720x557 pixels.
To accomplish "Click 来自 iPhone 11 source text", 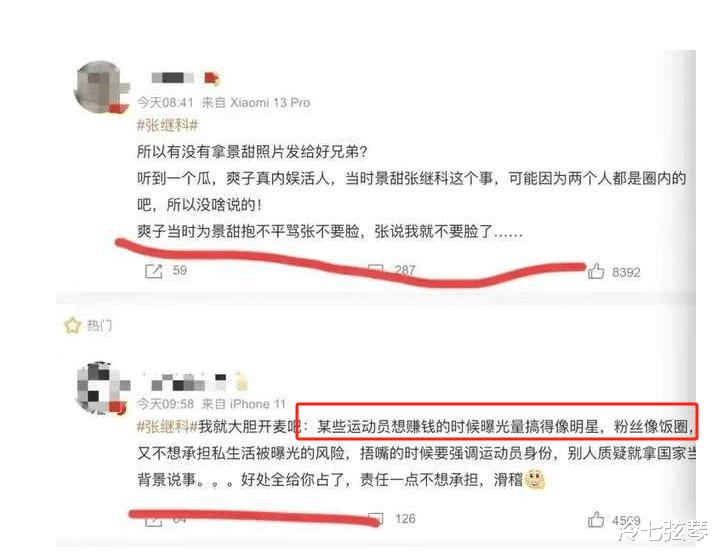I will [x=244, y=404].
